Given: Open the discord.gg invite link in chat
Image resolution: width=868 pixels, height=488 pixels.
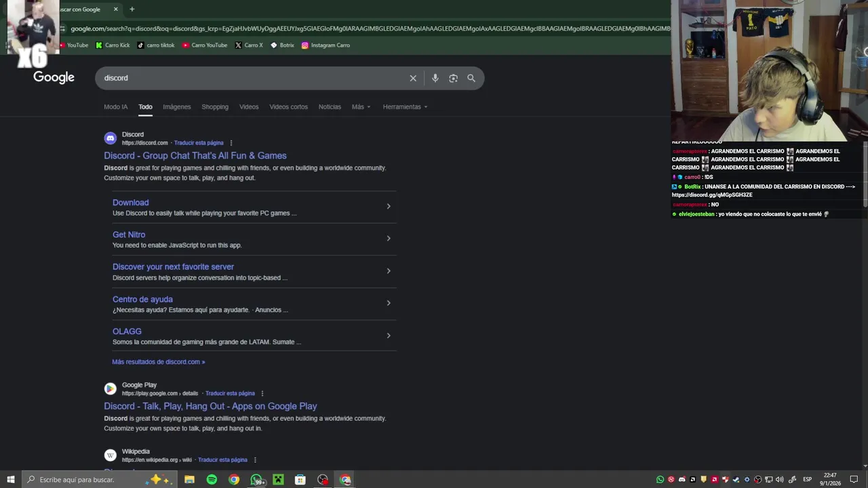Looking at the screenshot, I should coord(712,195).
